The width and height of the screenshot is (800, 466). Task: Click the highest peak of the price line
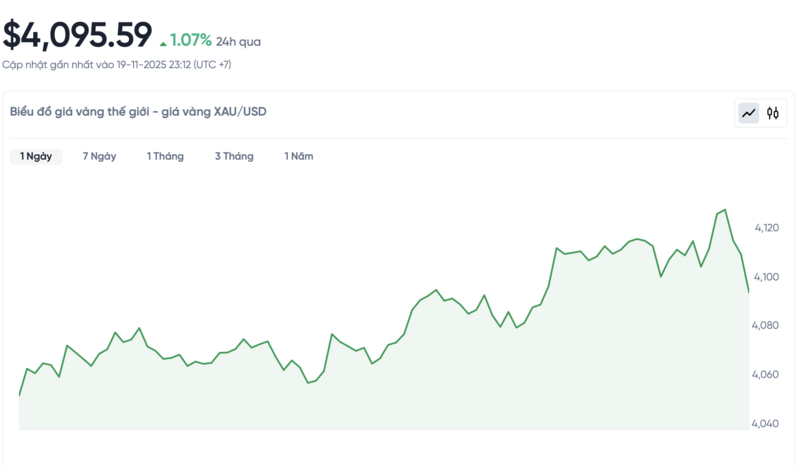(724, 210)
